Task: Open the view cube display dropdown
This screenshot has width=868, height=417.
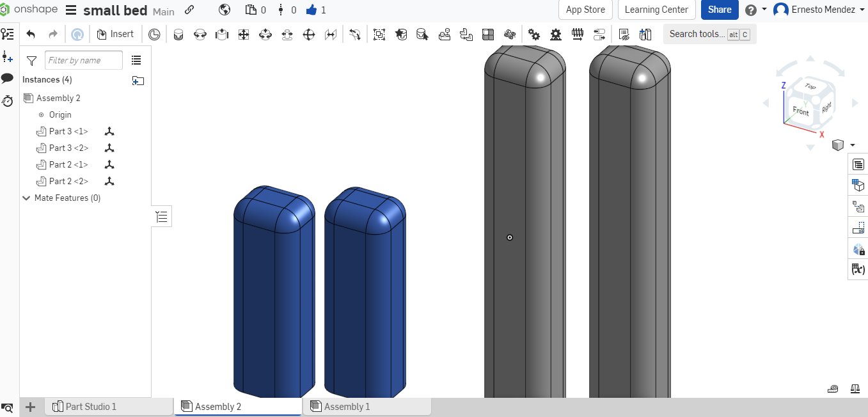Action: coord(852,145)
